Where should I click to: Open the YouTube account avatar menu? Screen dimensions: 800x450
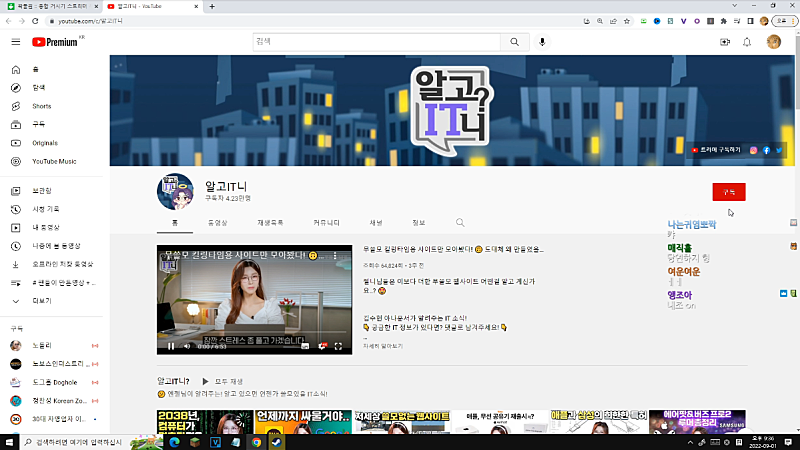point(773,42)
